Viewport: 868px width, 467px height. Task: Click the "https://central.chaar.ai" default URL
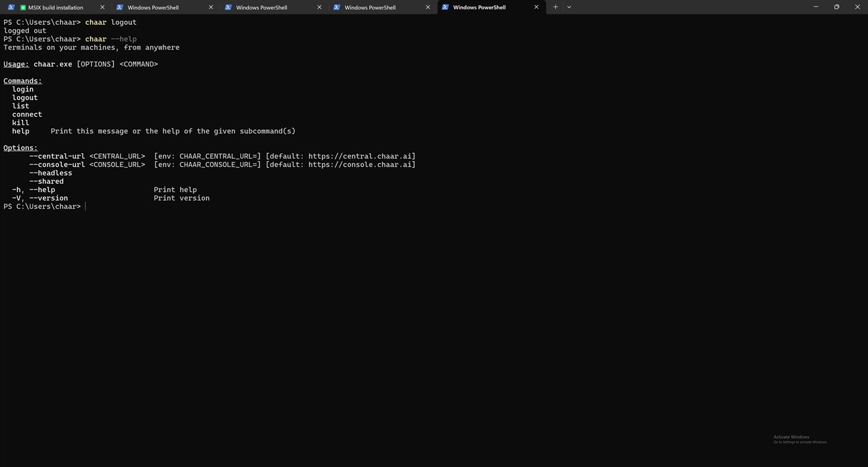coord(360,156)
